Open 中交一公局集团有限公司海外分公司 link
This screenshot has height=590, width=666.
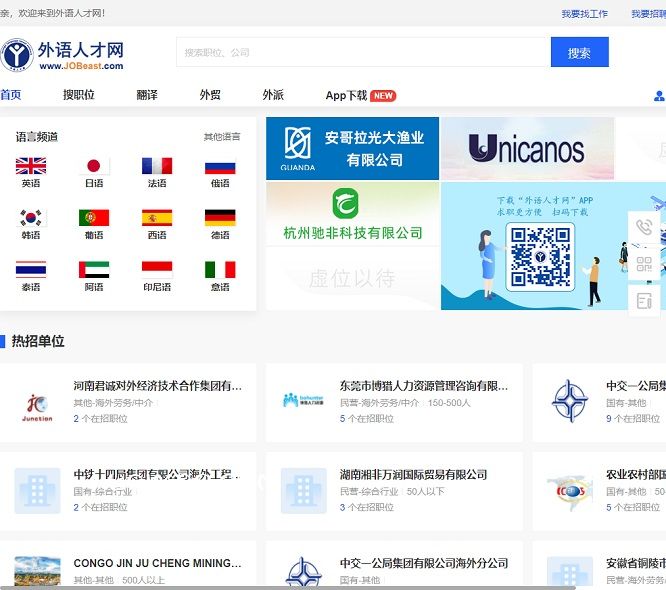pos(423,563)
